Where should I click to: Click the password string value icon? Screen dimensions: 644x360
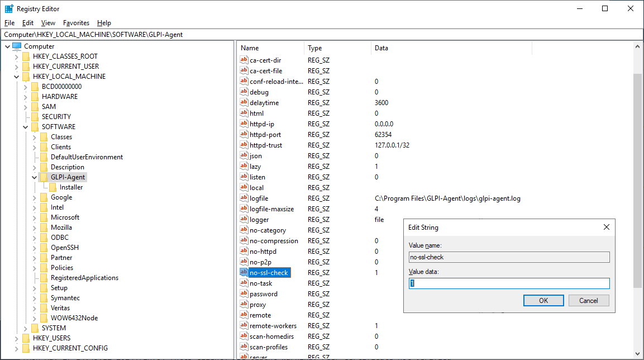pyautogui.click(x=244, y=294)
